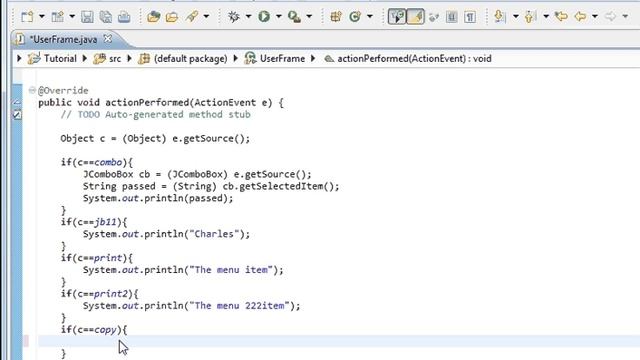This screenshot has width=640, height=360.
Task: Open the Back history dropdown arrow
Action: click(x=595, y=17)
